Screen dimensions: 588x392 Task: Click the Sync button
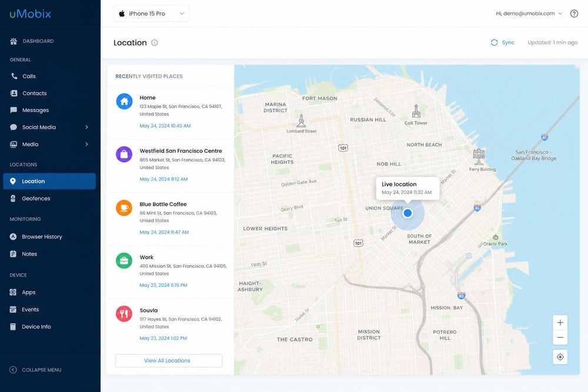pos(503,42)
